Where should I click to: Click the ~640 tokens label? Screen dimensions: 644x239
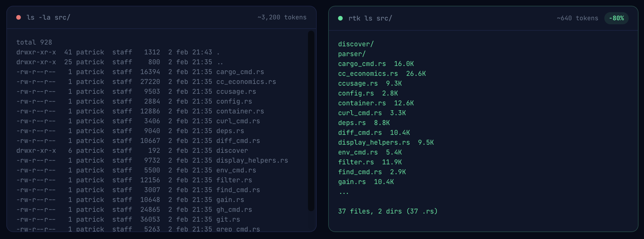pyautogui.click(x=577, y=18)
